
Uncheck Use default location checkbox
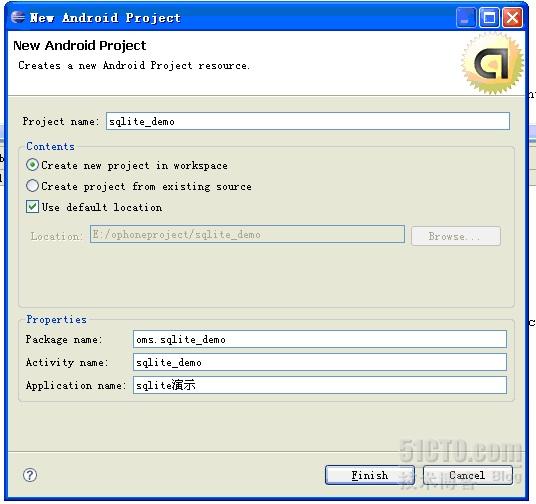coord(32,207)
